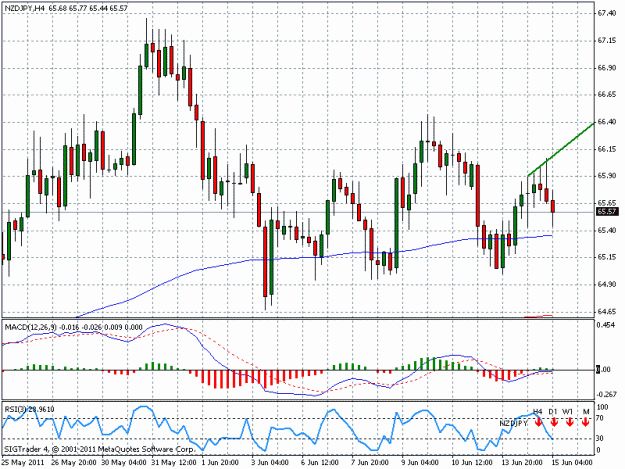The width and height of the screenshot is (625, 469).
Task: Click the blue moving average line
Action: (x=315, y=257)
